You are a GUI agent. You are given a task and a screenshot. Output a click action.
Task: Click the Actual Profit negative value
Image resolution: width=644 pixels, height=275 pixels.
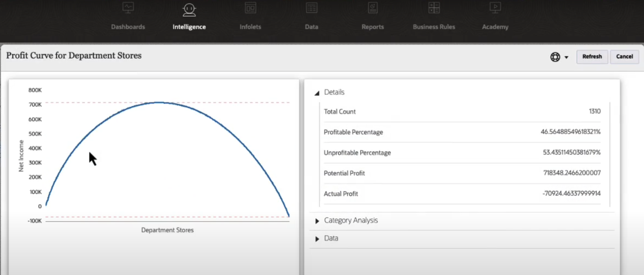571,193
